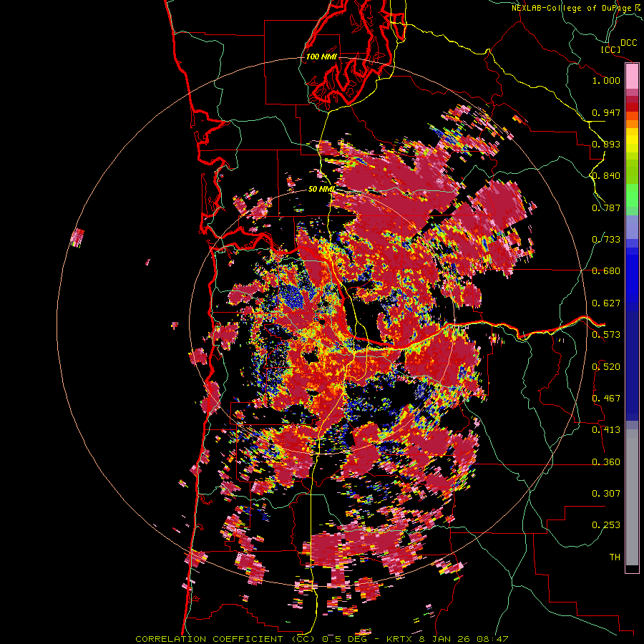Click the 0.947 legend value
Viewport: 644px width, 644px height.
606,112
